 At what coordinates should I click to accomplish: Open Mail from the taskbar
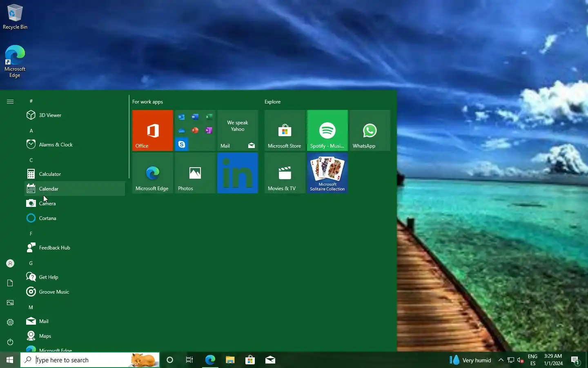tap(270, 360)
